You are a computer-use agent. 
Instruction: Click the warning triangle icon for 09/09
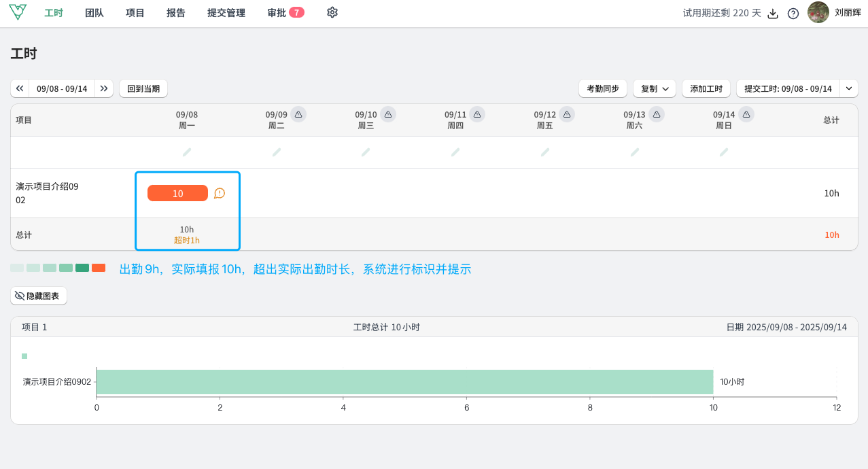(x=298, y=114)
